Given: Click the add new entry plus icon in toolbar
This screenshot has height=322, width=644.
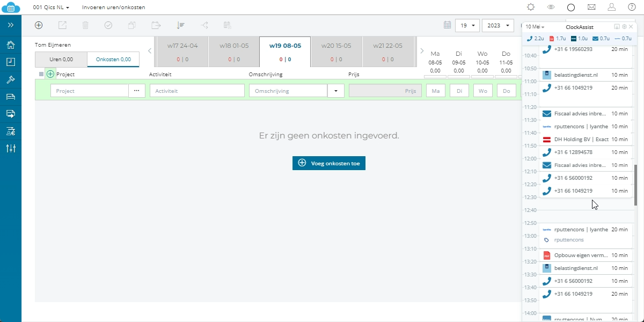Looking at the screenshot, I should pos(39,25).
